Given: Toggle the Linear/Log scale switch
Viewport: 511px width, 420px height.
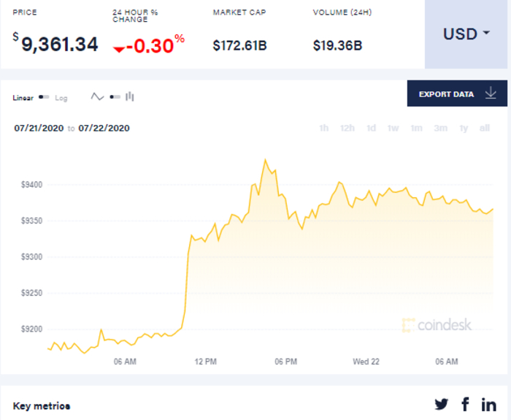Looking at the screenshot, I should point(44,97).
